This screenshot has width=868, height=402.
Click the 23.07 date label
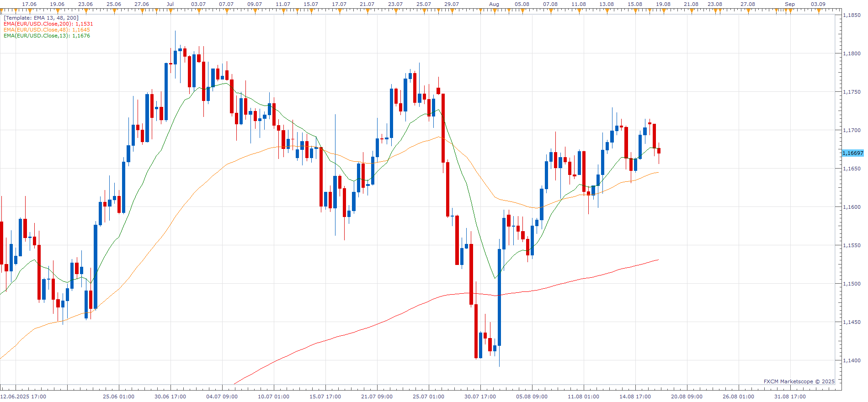click(x=395, y=4)
